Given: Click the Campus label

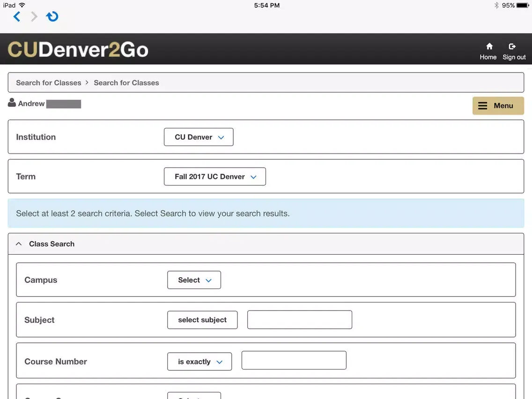Looking at the screenshot, I should coord(41,280).
